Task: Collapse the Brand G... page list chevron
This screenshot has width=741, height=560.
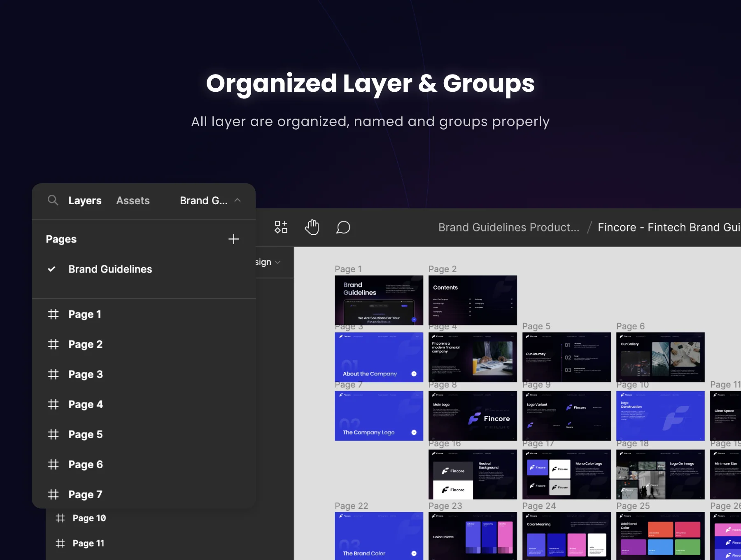Action: pyautogui.click(x=238, y=201)
